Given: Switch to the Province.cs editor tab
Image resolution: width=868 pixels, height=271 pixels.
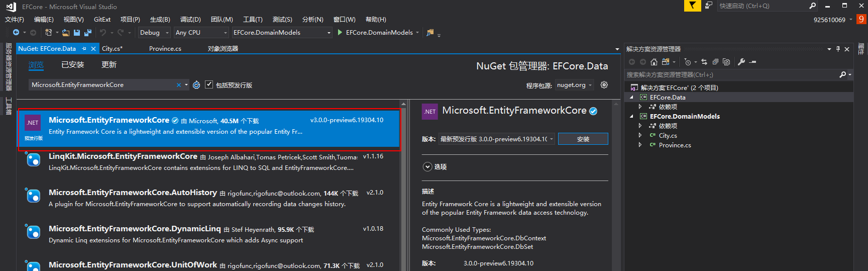Looking at the screenshot, I should tap(165, 49).
